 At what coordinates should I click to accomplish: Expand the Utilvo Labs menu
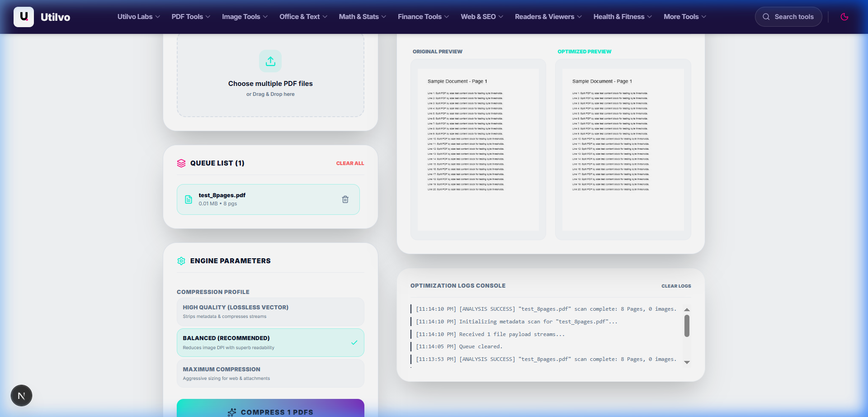pyautogui.click(x=139, y=17)
